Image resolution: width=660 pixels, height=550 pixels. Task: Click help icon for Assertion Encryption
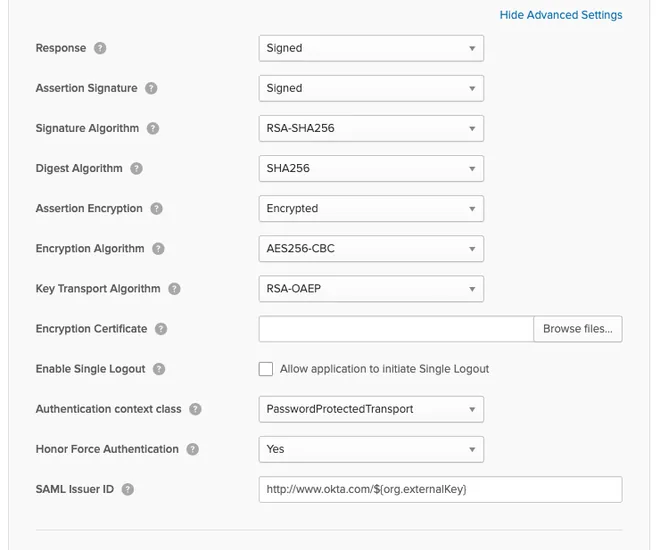[157, 209]
